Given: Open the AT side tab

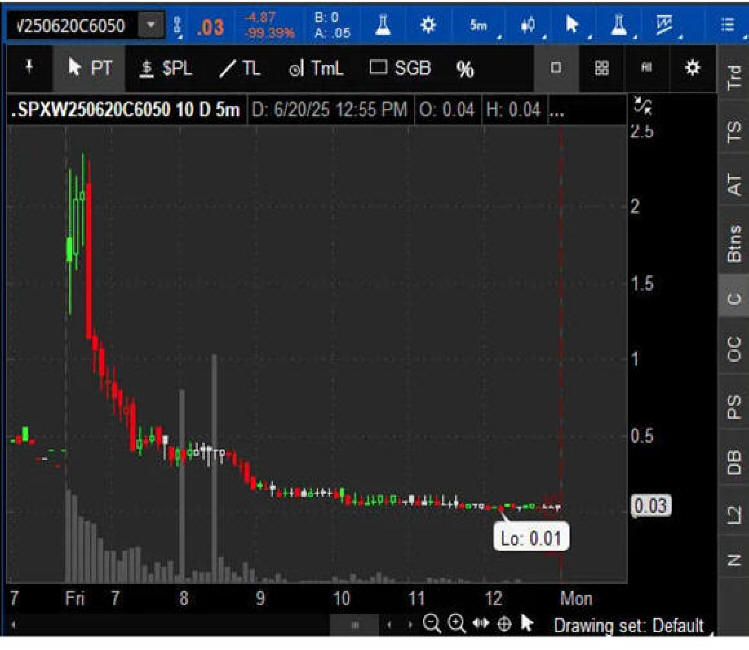Looking at the screenshot, I should point(734,184).
